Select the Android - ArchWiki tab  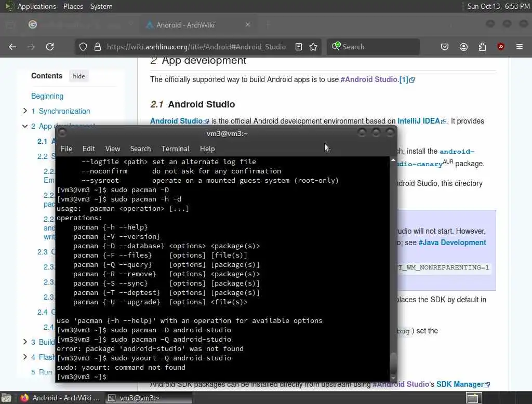[198, 25]
